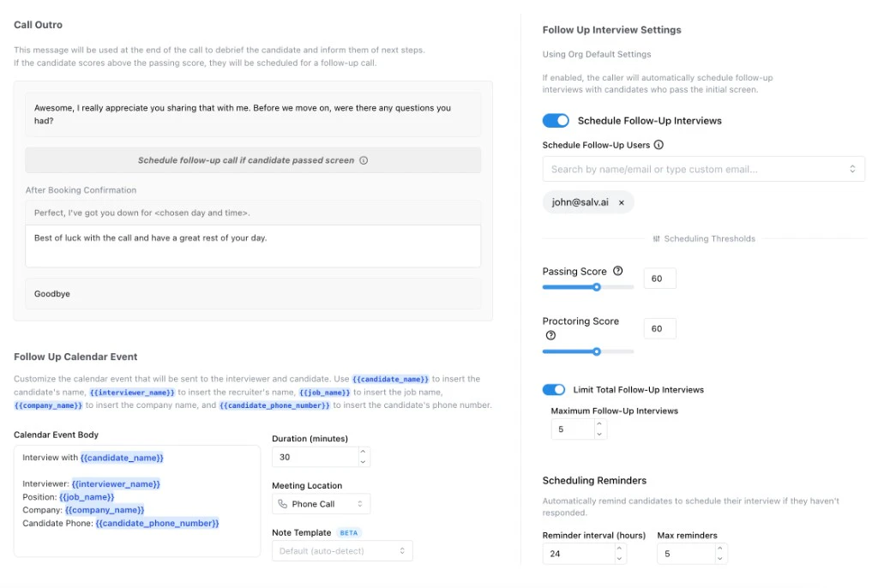Click Using Org Default Settings text
This screenshot has width=878, height=588.
[597, 54]
